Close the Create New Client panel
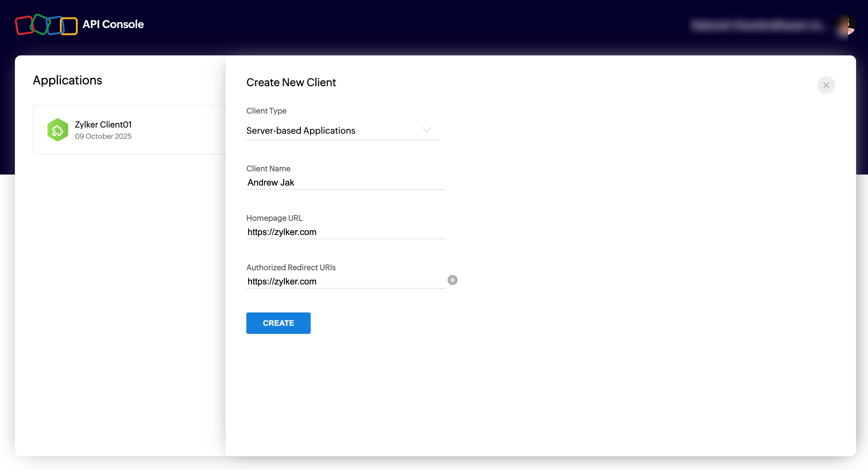Viewport: 868px width, 470px height. tap(826, 85)
